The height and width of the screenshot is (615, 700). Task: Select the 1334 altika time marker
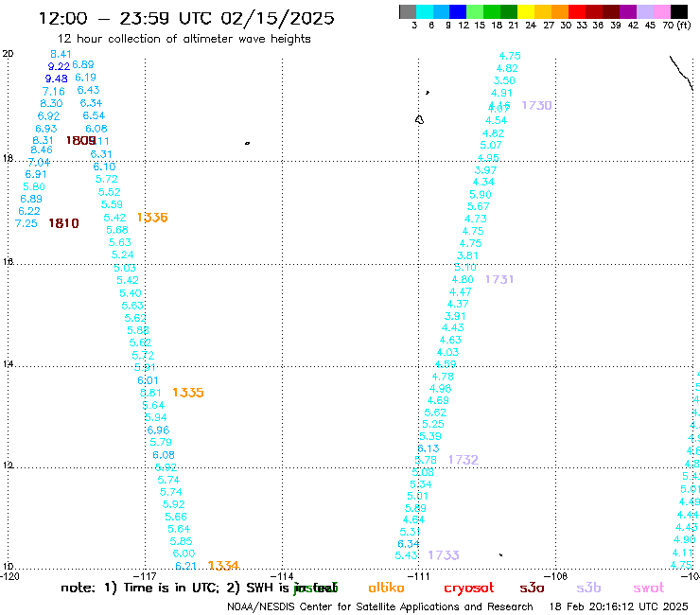tap(223, 566)
